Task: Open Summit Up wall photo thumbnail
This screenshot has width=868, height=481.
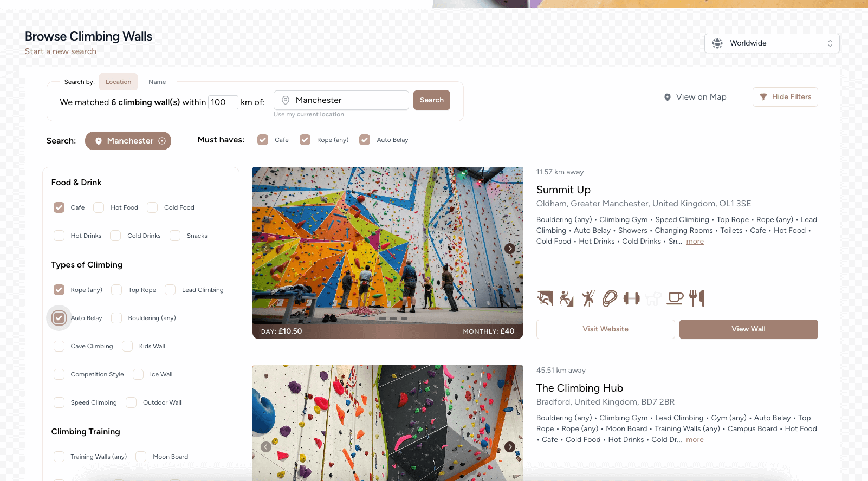Action: pyautogui.click(x=388, y=253)
